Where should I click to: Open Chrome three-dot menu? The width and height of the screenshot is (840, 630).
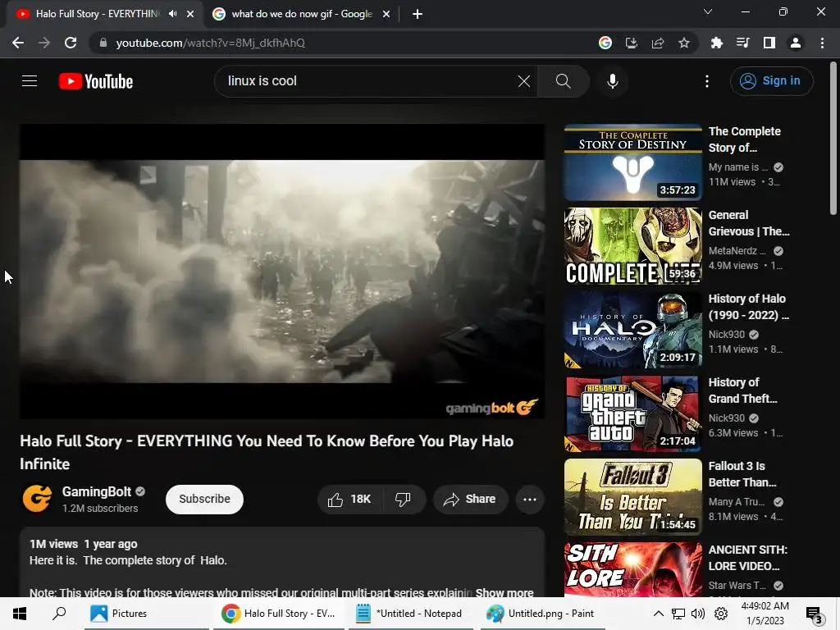[x=822, y=43]
